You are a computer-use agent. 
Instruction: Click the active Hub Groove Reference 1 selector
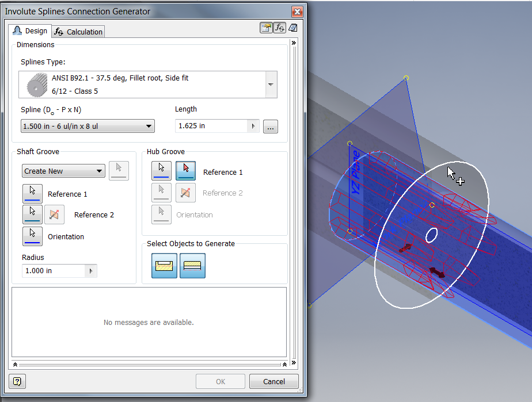click(185, 170)
